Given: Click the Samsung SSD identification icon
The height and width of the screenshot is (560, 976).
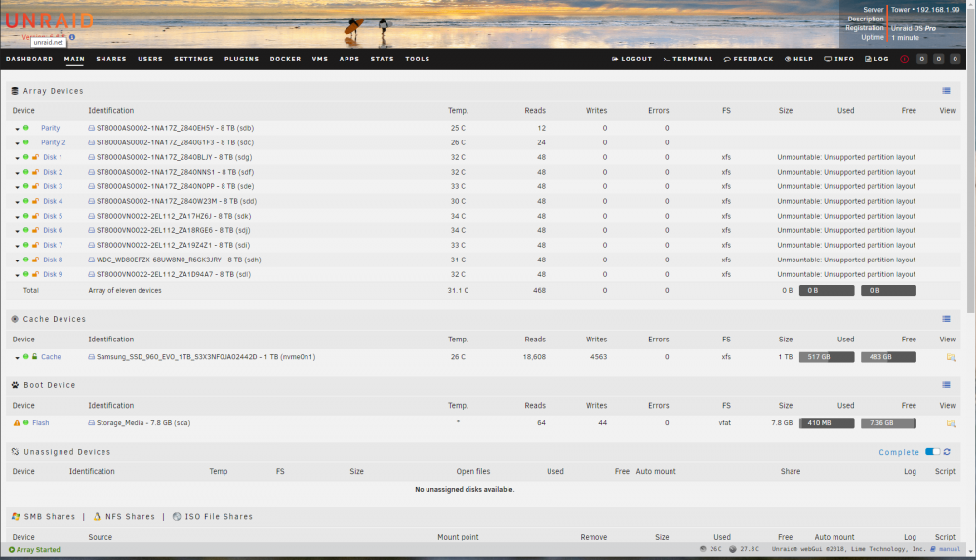Looking at the screenshot, I should click(x=92, y=357).
